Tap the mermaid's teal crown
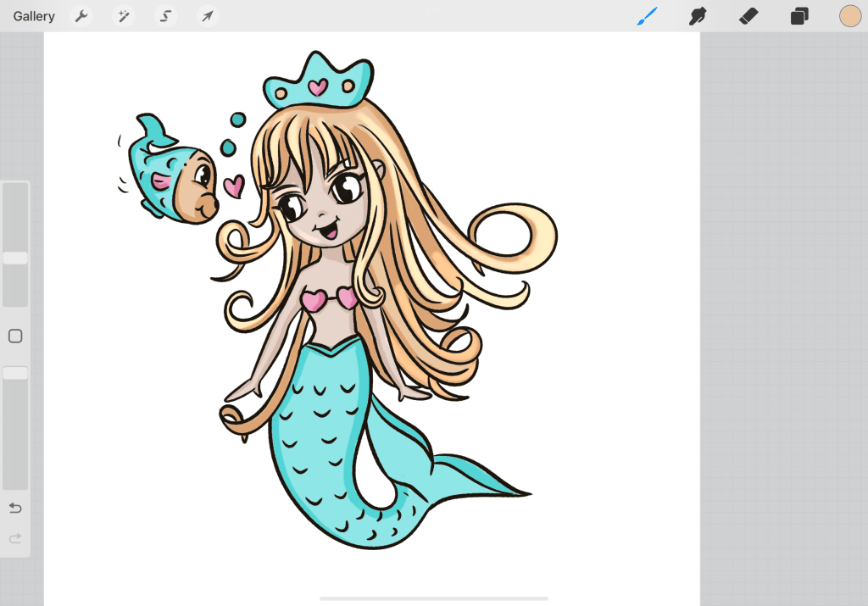The image size is (868, 606). point(319,81)
